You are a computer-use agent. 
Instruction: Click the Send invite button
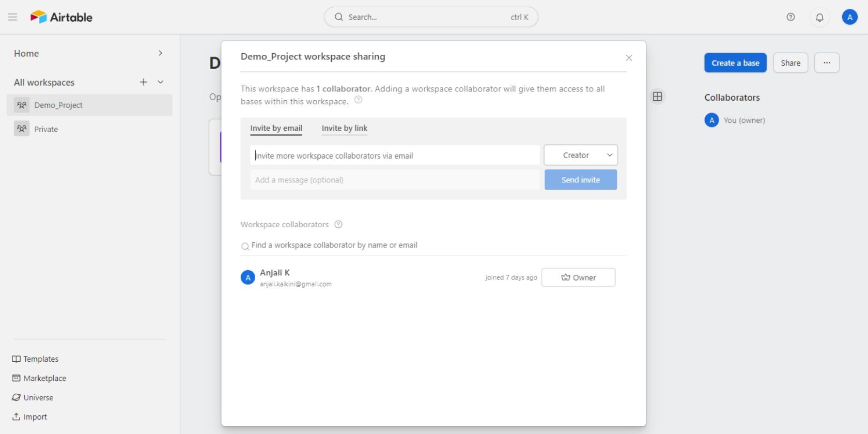pos(580,180)
